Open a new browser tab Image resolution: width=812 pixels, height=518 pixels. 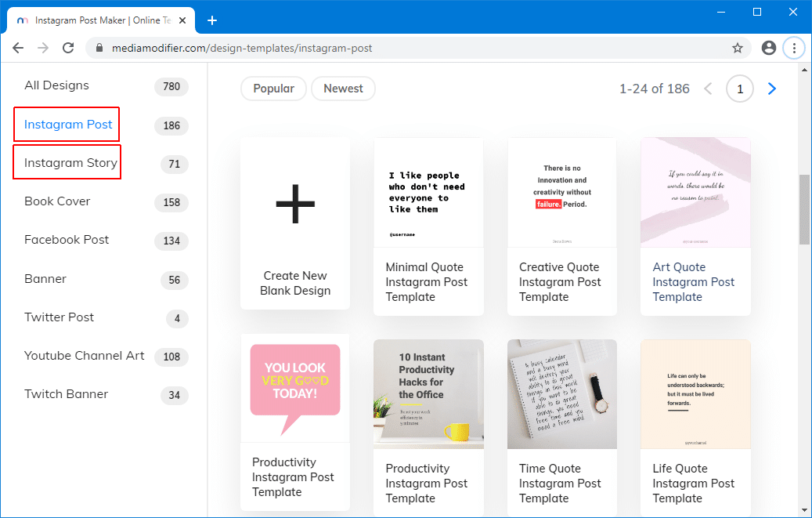click(211, 20)
